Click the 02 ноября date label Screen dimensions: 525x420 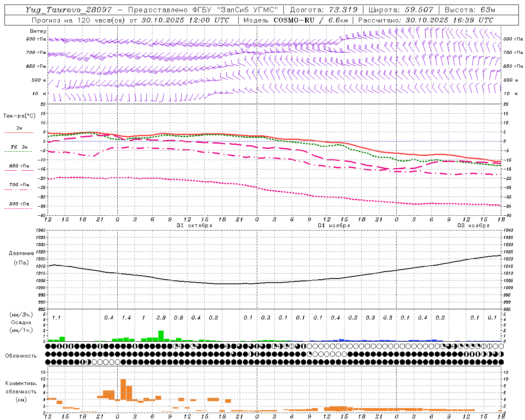[473, 226]
